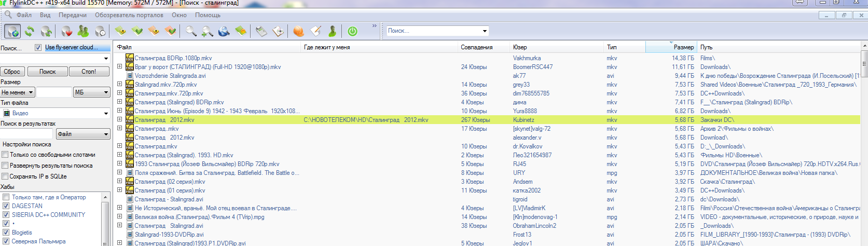Open the Помощь menu
Screen dimensions: 868x246
pos(208,15)
